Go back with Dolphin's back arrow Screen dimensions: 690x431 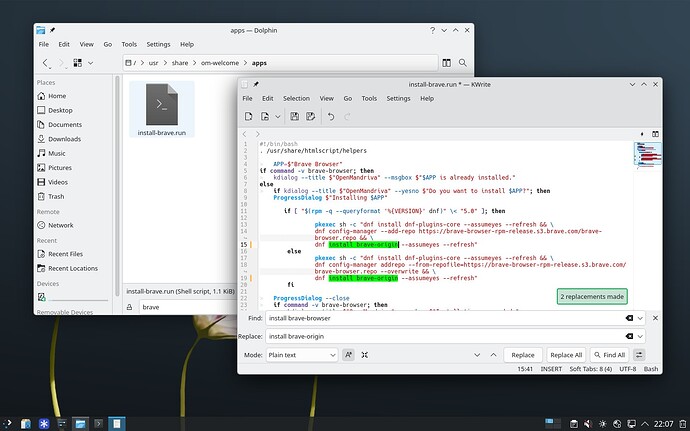[45, 63]
